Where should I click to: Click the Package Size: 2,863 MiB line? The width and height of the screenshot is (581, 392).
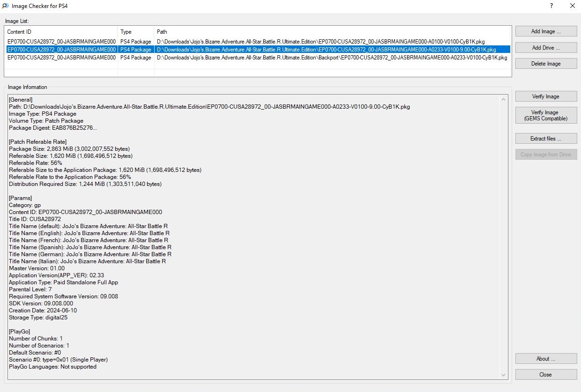[69, 149]
